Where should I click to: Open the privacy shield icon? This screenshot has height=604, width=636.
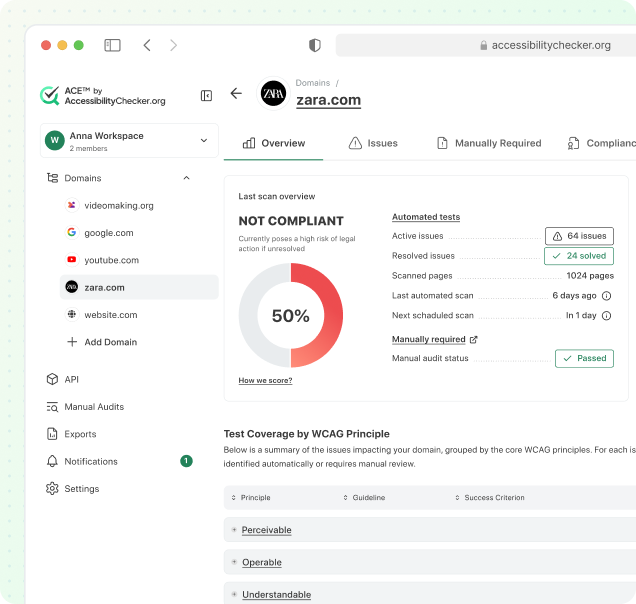tap(315, 45)
